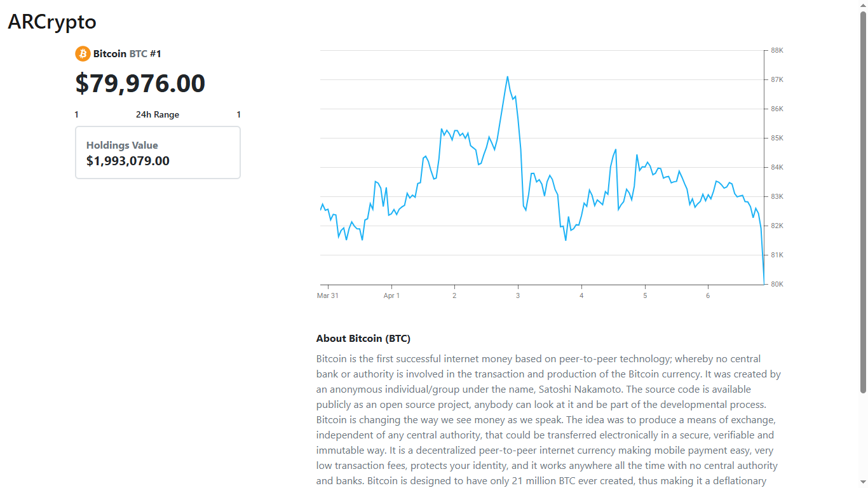Image resolution: width=868 pixels, height=488 pixels.
Task: Click the #1 rank label
Action: 156,54
